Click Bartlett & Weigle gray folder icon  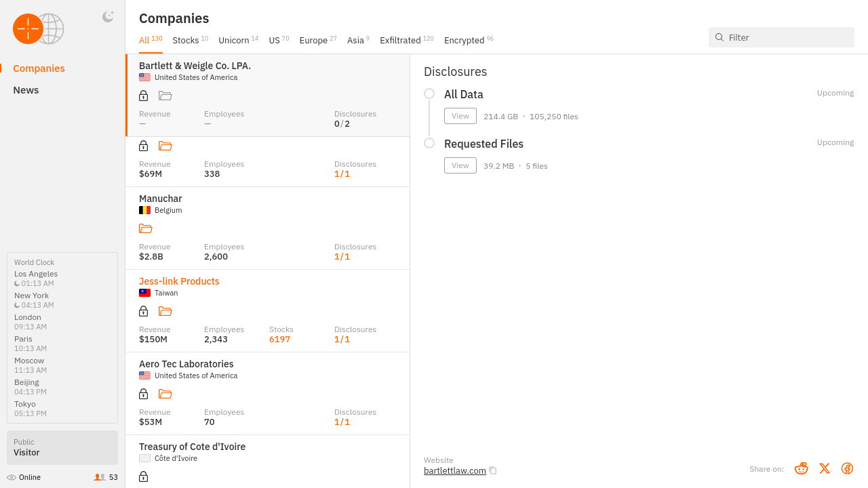pyautogui.click(x=165, y=96)
